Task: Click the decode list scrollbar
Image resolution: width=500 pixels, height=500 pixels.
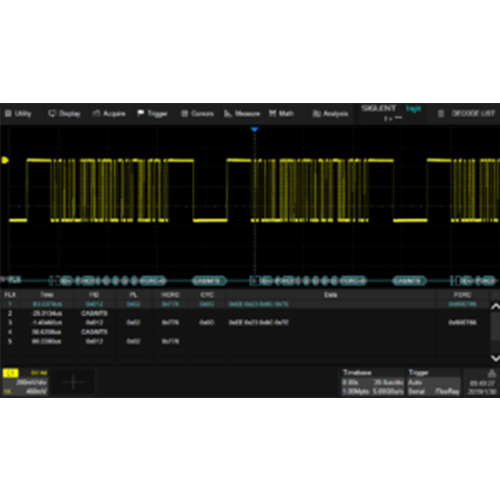Action: [495, 332]
